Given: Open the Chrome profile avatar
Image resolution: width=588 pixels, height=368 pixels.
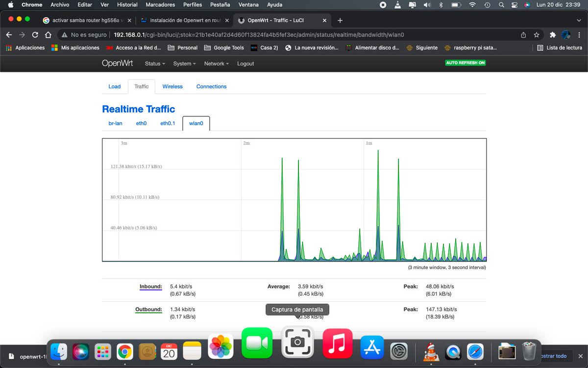Looking at the screenshot, I should (566, 35).
